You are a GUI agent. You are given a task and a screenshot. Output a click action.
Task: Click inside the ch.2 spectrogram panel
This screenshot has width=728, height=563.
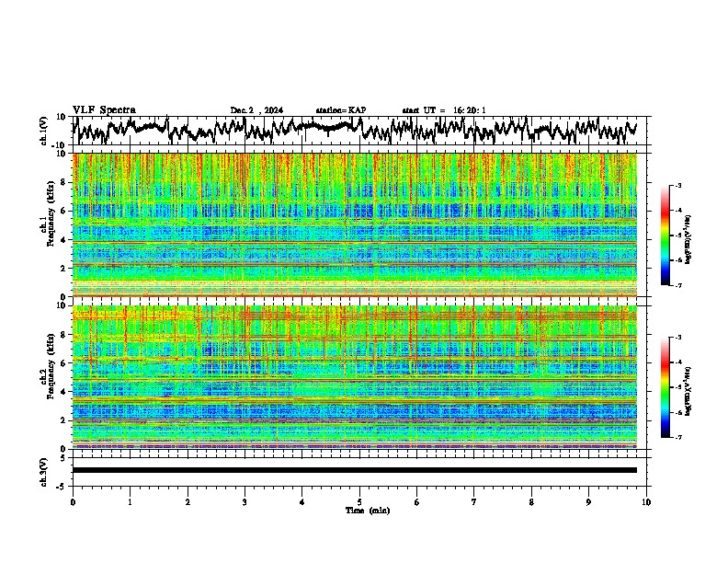[x=355, y=377]
